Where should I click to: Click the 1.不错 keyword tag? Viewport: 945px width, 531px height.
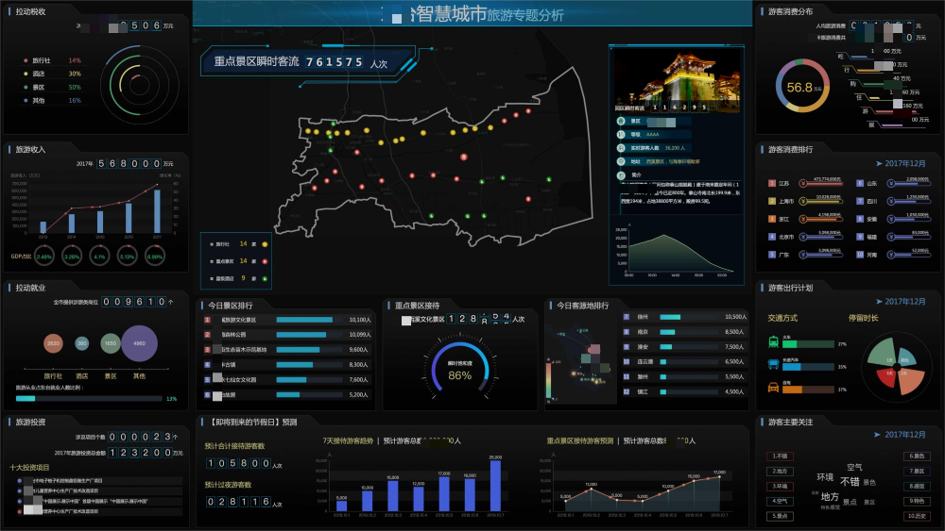(780, 456)
